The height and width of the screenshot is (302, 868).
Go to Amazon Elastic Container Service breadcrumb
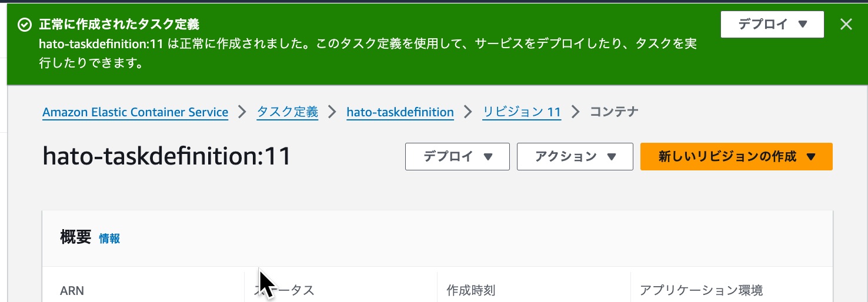pos(135,112)
